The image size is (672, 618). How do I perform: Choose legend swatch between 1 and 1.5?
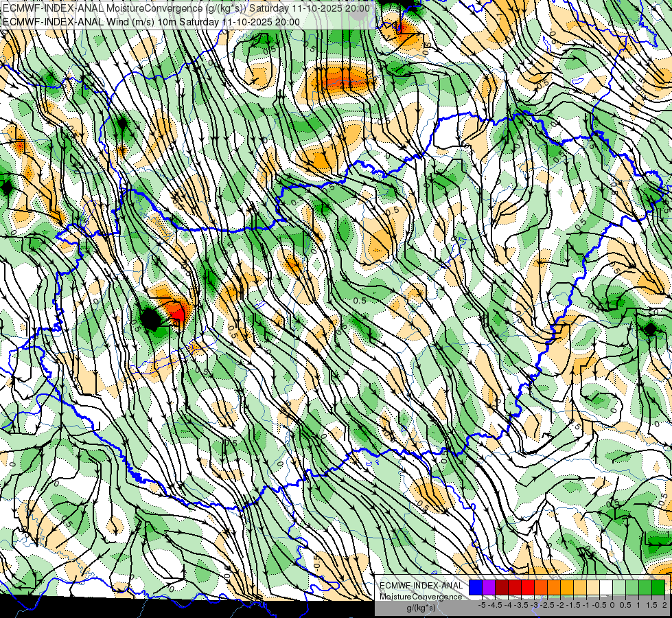(645, 587)
